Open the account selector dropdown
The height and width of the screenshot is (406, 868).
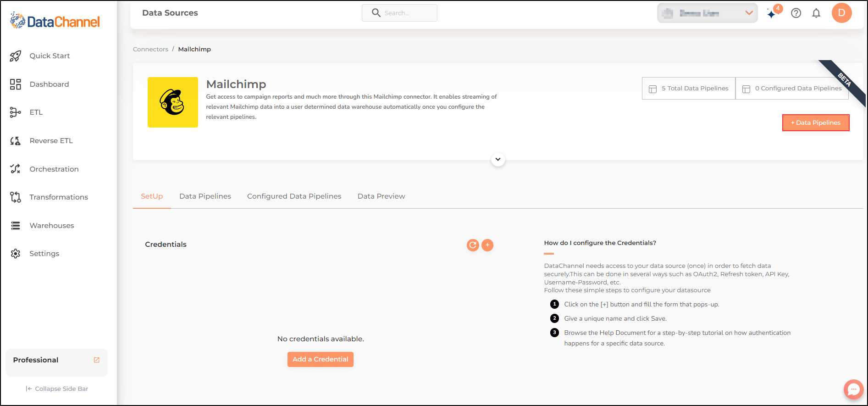point(708,13)
